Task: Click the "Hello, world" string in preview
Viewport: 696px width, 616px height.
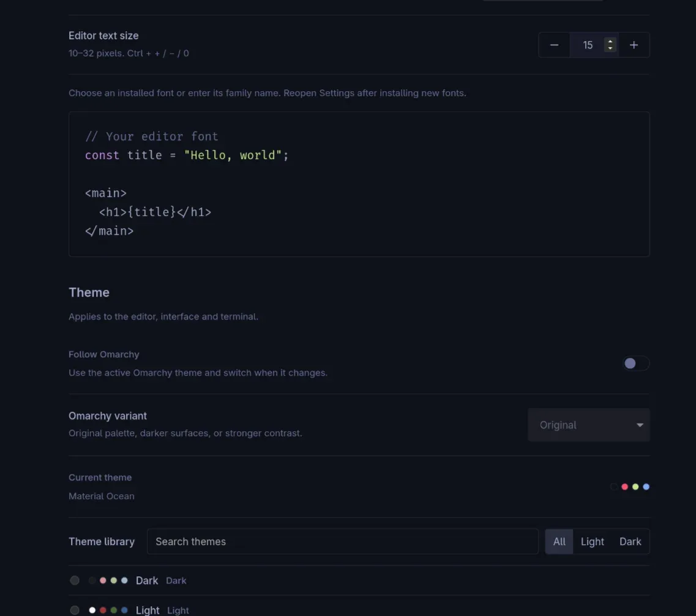Action: (233, 155)
